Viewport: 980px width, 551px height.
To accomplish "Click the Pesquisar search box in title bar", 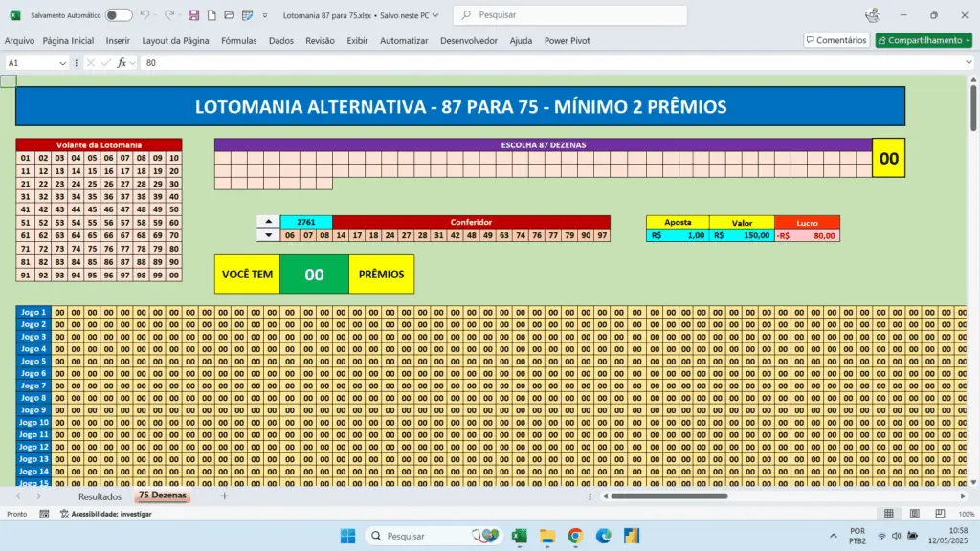I will point(570,15).
